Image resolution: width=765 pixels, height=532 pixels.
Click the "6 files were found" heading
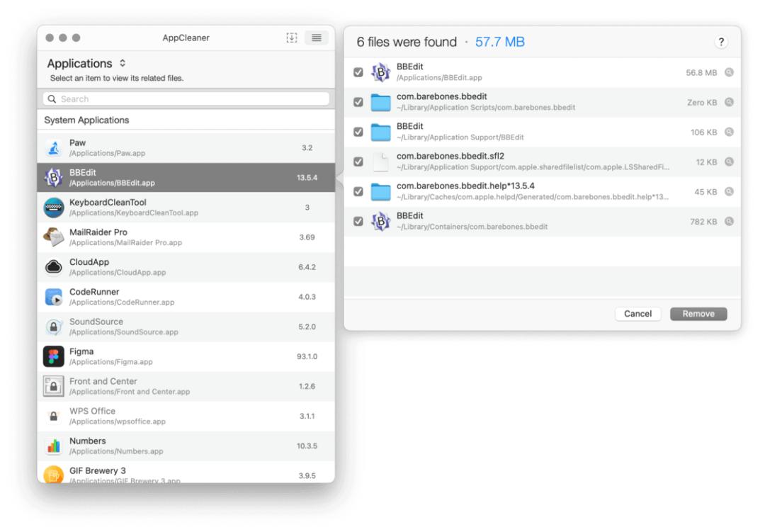click(407, 42)
